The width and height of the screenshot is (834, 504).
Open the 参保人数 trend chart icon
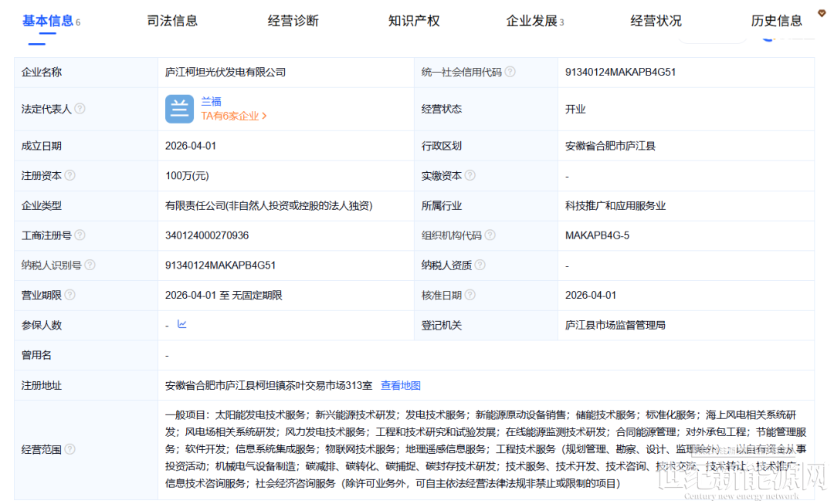tap(182, 324)
